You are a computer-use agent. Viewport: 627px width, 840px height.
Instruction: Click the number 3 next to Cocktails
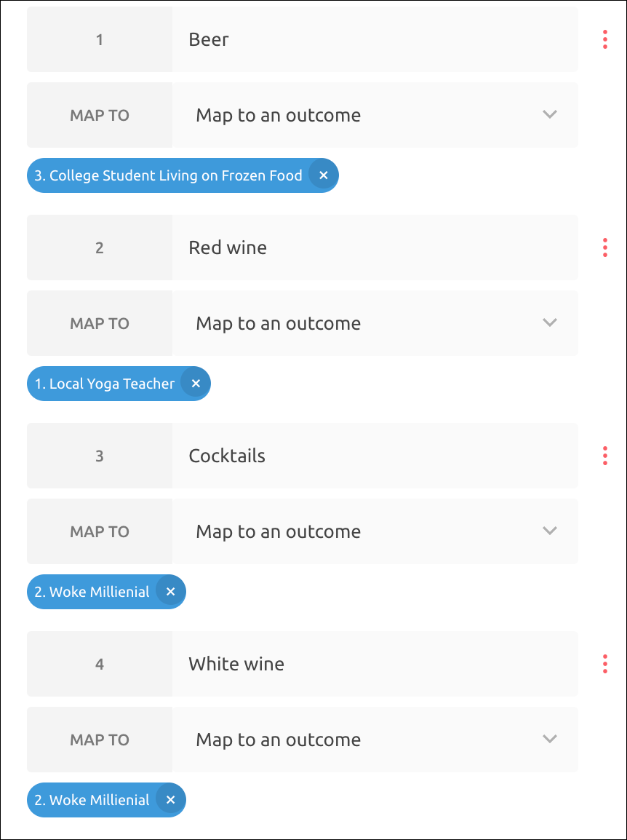[x=100, y=456]
